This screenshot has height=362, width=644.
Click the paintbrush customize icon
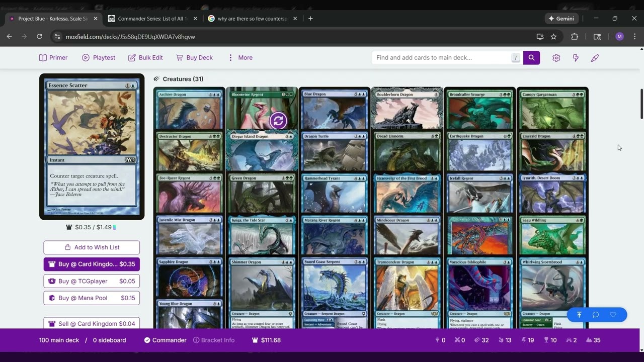tap(595, 58)
